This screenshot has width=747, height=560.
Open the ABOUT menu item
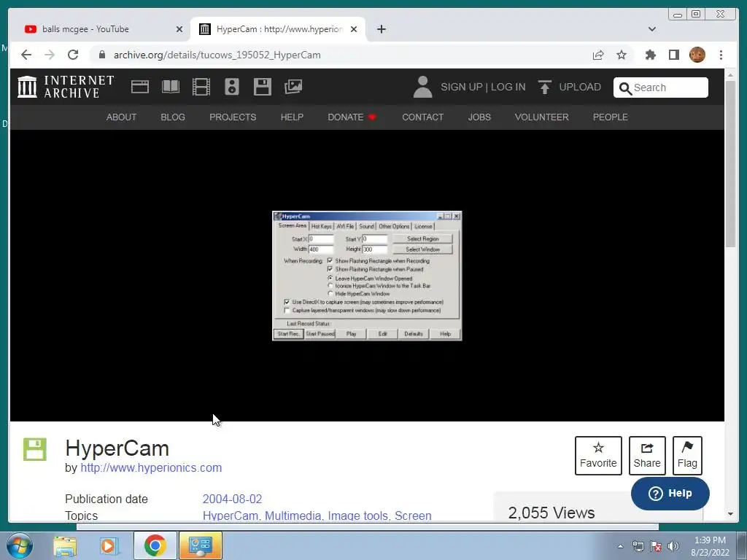click(121, 117)
